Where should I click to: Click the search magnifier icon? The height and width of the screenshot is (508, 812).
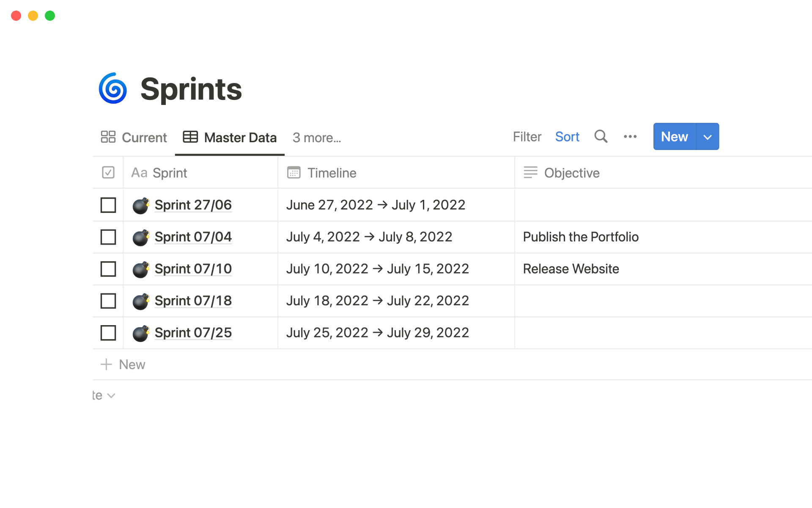(601, 136)
